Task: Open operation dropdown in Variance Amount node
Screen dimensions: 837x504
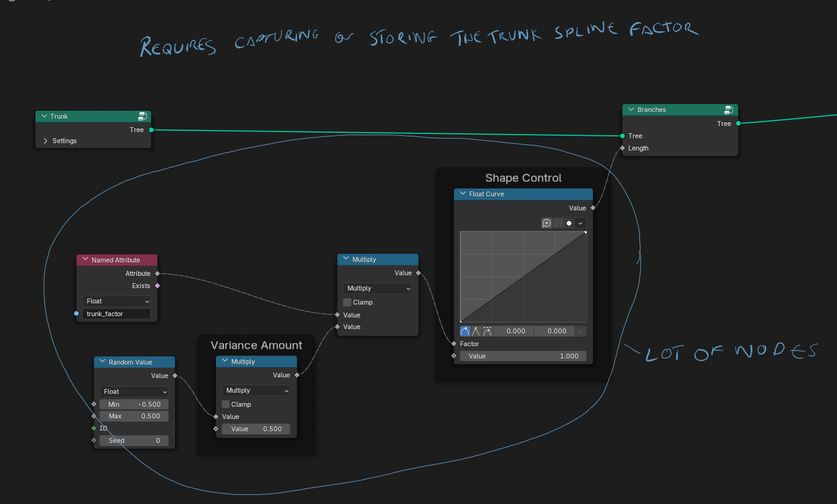Action: [256, 390]
